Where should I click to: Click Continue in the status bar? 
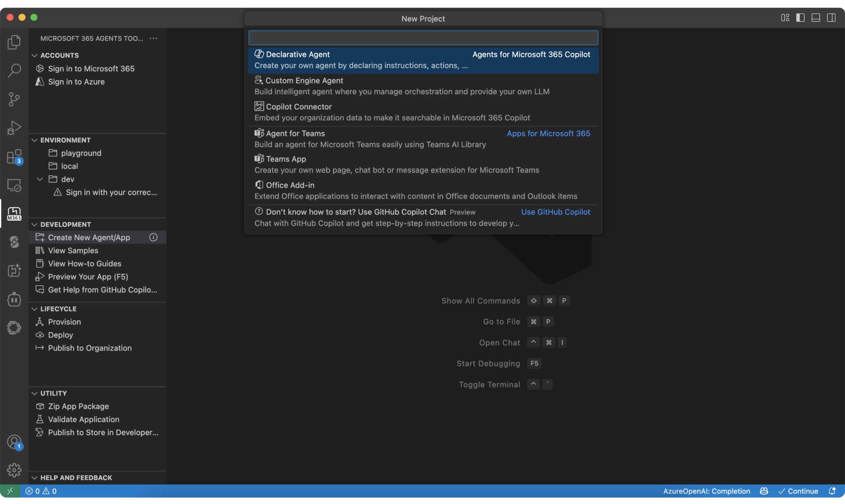tap(798, 491)
